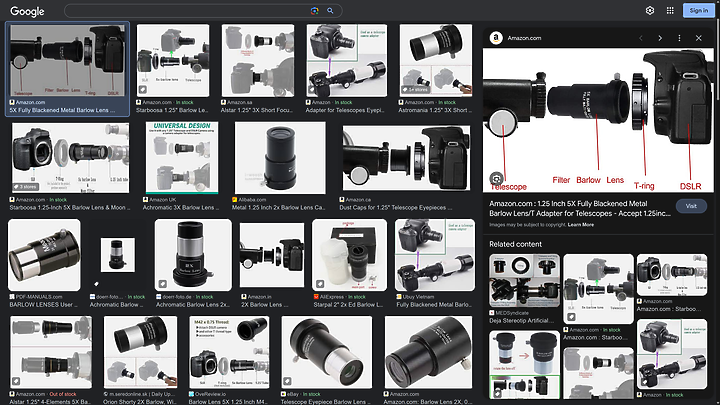720x405 pixels.
Task: Close the image preview panel
Action: 698,38
